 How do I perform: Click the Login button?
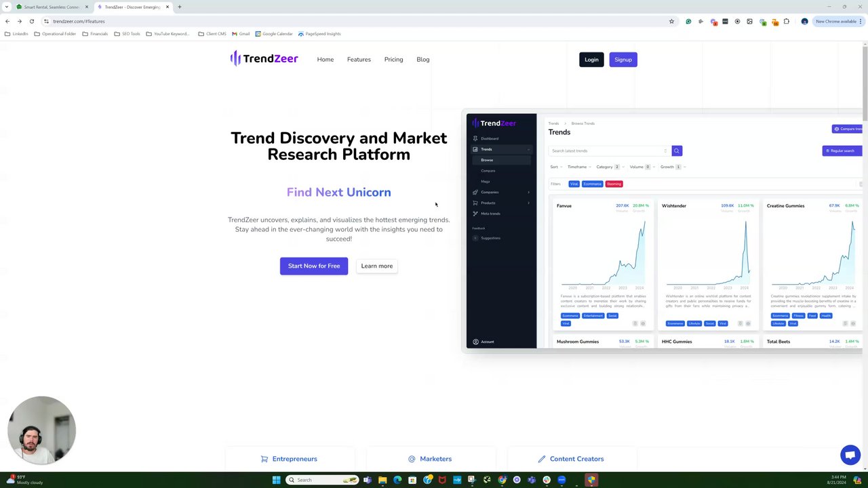point(591,60)
